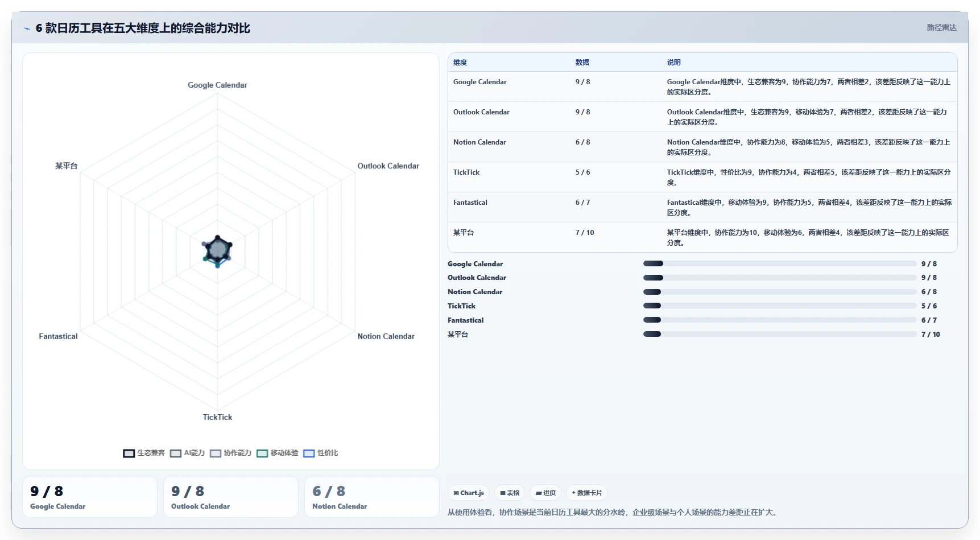Toggle the 协作能力 legend swatch
The width and height of the screenshot is (980, 540).
coord(216,454)
